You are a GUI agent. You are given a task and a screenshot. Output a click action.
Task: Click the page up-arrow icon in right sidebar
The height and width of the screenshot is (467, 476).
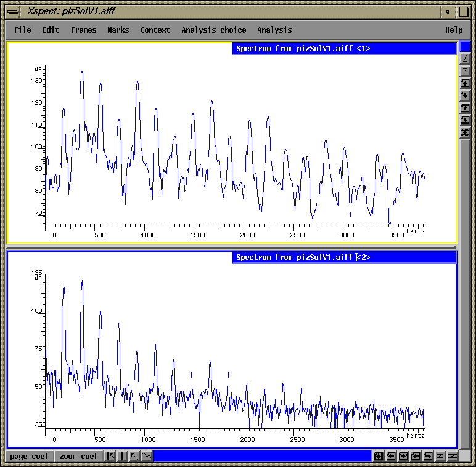[x=465, y=83]
